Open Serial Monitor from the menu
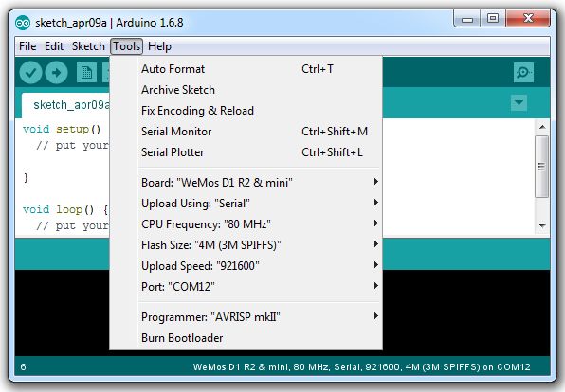 click(x=246, y=132)
